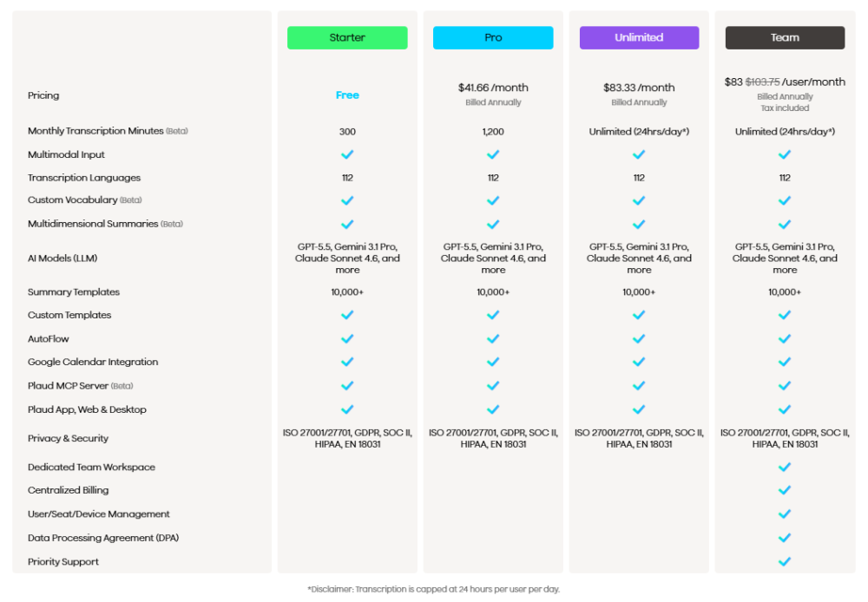
Task: Choose the purple Unlimited plan button
Action: [639, 37]
